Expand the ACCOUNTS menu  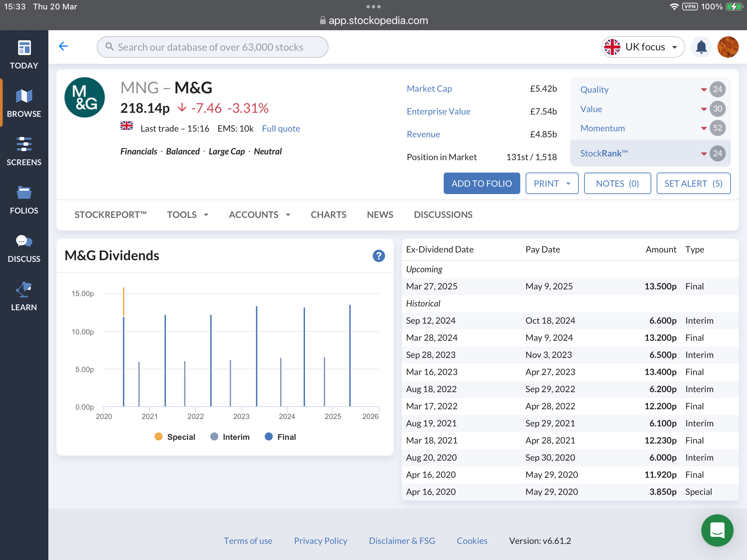pyautogui.click(x=259, y=215)
